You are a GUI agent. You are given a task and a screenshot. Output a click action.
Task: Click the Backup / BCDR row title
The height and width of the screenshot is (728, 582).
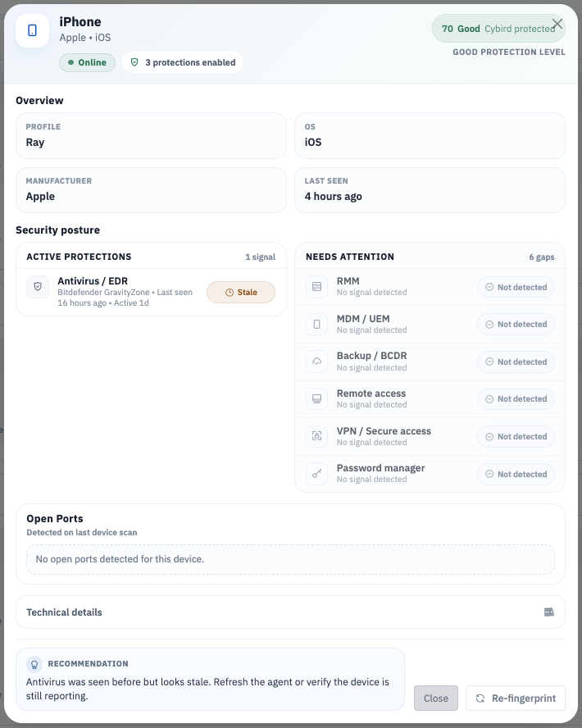pyautogui.click(x=372, y=356)
